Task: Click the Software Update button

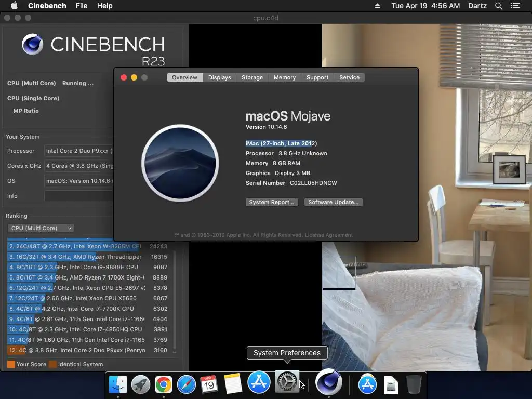Action: pos(333,202)
